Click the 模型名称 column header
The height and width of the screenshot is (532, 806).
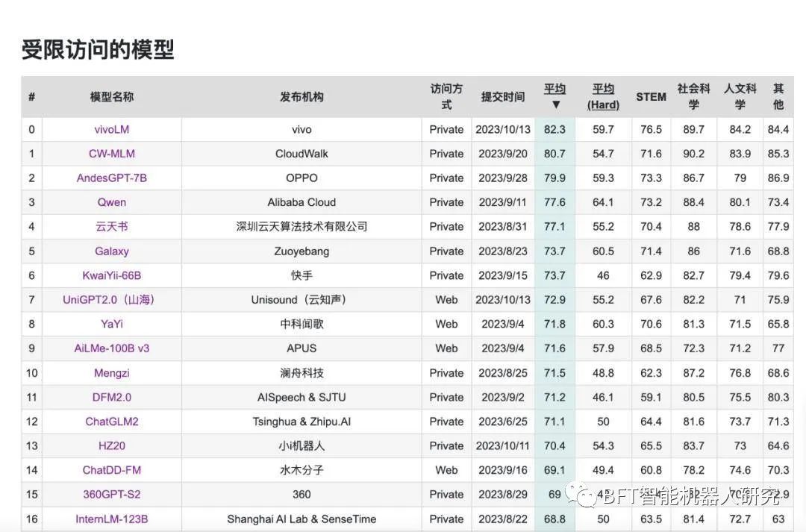click(111, 97)
